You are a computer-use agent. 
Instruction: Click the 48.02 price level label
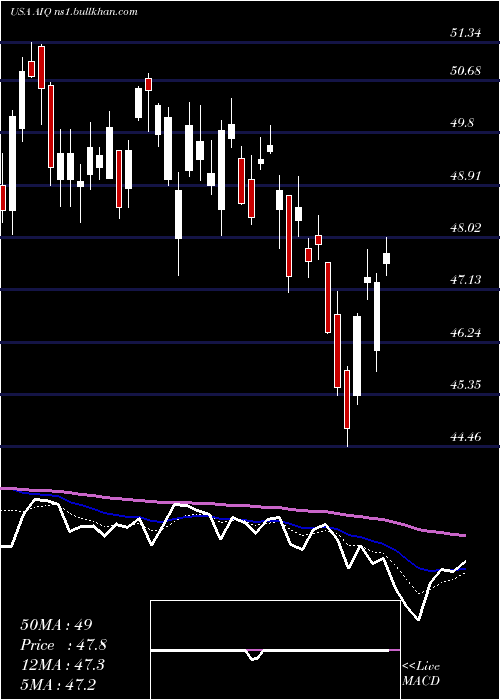click(x=466, y=228)
